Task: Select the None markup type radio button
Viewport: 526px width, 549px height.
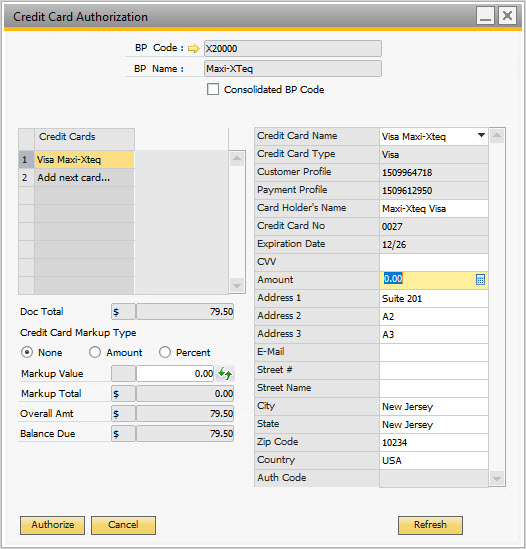Action: 27,352
